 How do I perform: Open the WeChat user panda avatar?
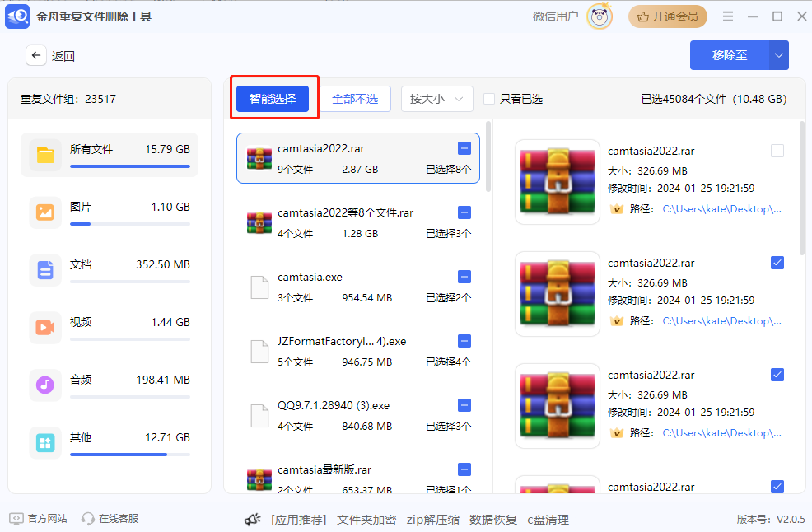(x=600, y=16)
